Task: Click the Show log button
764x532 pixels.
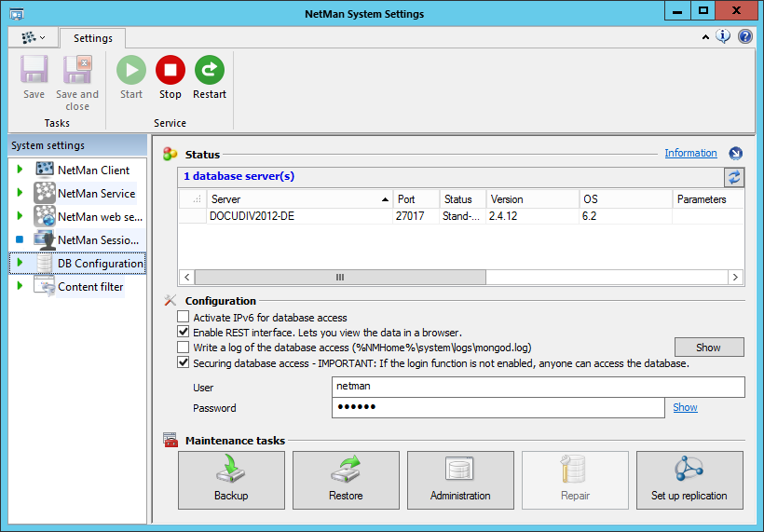Action: coord(709,348)
